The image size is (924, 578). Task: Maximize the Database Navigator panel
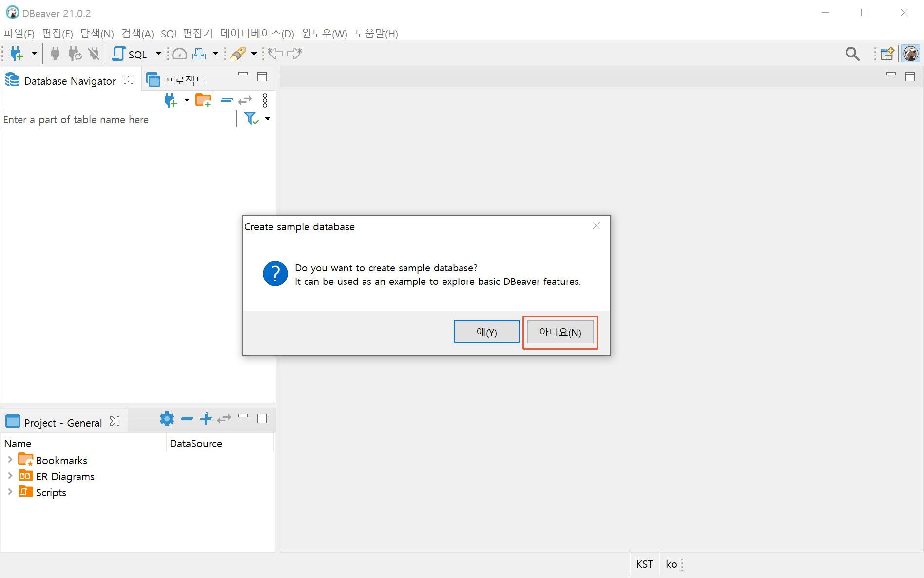tap(262, 77)
